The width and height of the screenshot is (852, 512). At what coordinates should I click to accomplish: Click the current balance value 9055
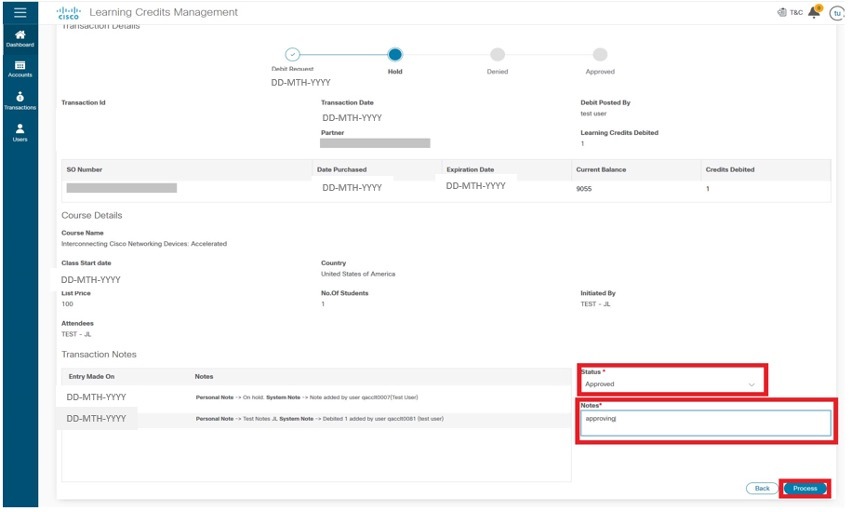[584, 189]
